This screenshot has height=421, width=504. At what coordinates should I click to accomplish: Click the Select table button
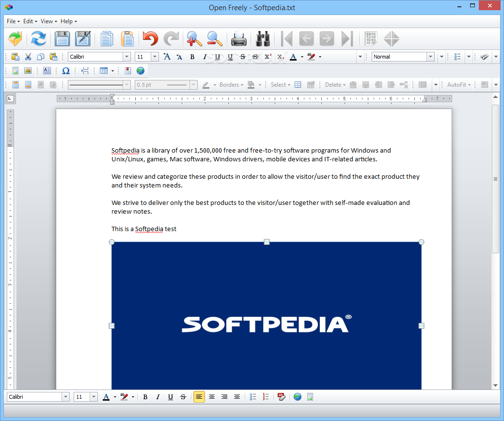click(x=280, y=85)
